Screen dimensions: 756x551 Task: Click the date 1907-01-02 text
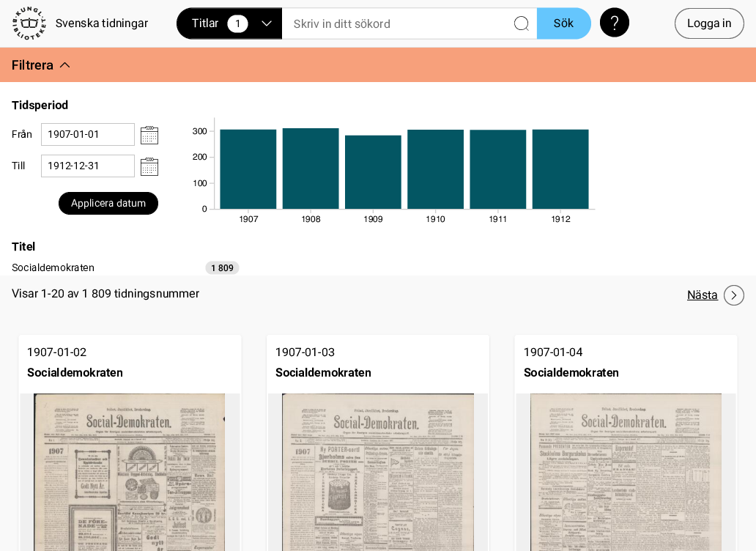coord(57,352)
